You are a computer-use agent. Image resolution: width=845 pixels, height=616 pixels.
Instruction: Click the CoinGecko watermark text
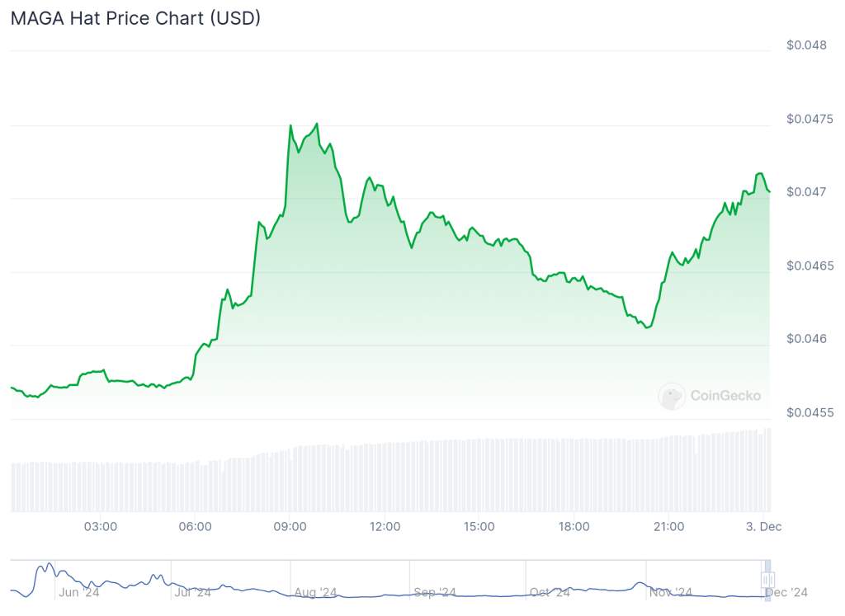[725, 396]
